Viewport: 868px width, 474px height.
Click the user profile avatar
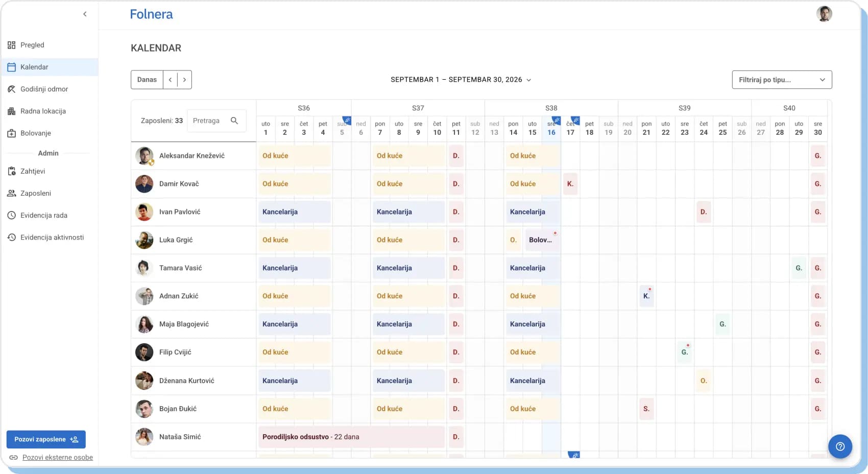tap(824, 14)
